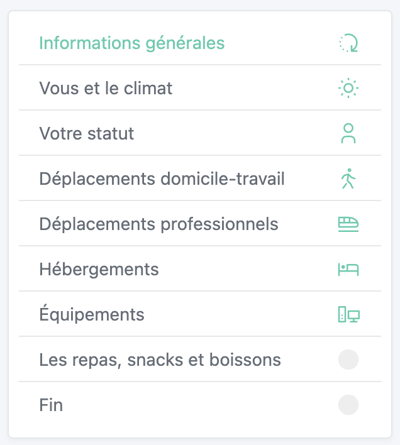The width and height of the screenshot is (400, 445).
Task: Open Déplacements domicile-travail section
Action: 162,179
